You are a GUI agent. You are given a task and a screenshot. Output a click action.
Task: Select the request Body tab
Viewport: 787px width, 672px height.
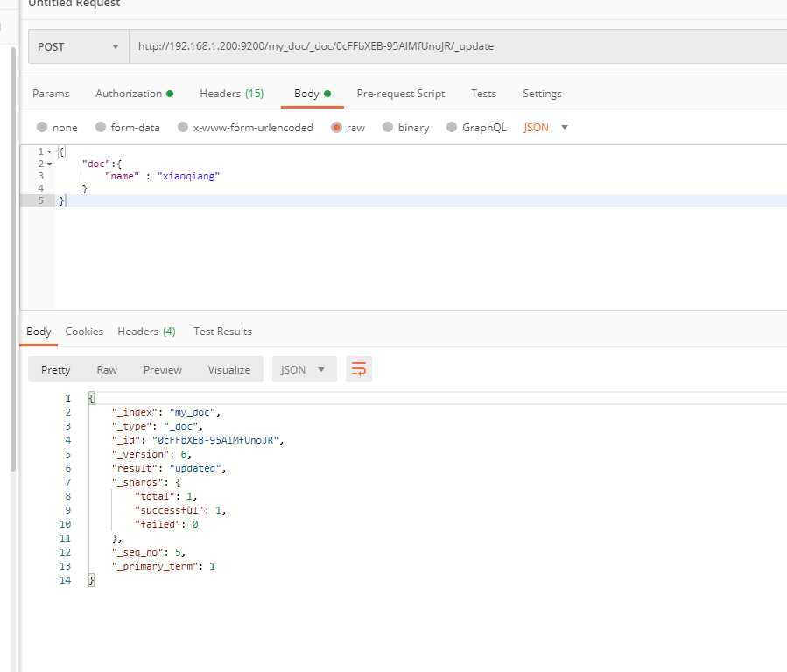point(313,94)
